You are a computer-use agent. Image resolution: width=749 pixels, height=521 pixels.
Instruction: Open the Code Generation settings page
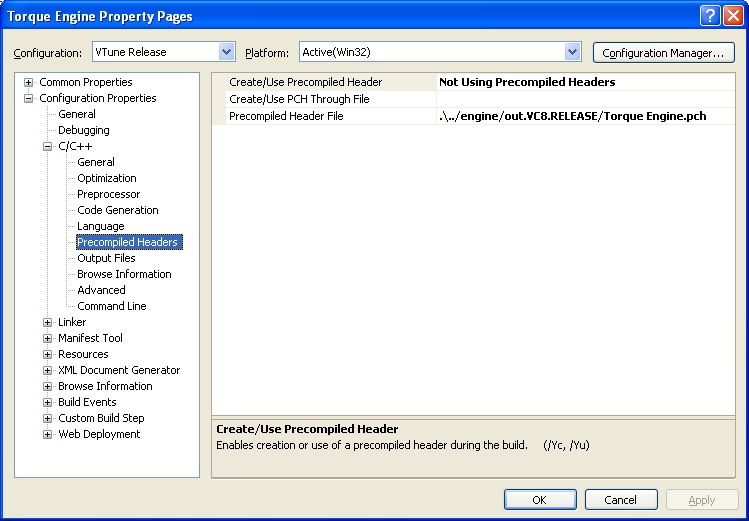coord(117,210)
